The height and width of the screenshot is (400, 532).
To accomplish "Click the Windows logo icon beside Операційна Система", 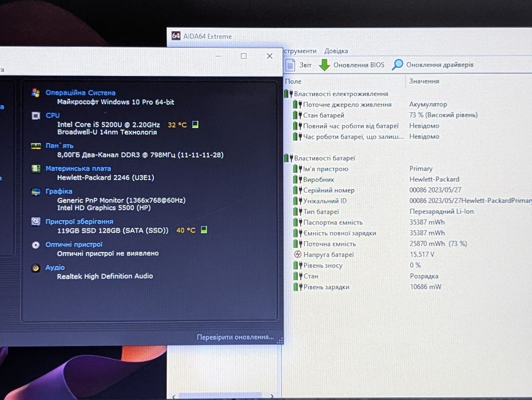I will 36,93.
